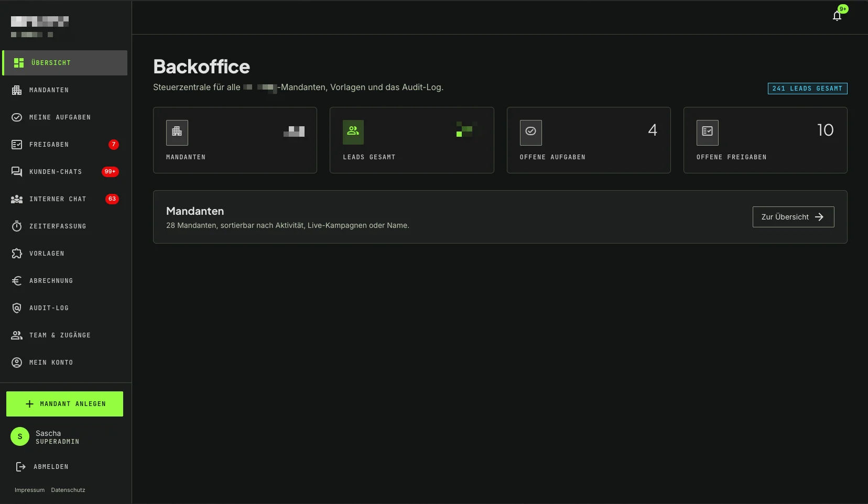868x504 pixels.
Task: Click the red 7 badge next to Freigaben
Action: tap(114, 145)
